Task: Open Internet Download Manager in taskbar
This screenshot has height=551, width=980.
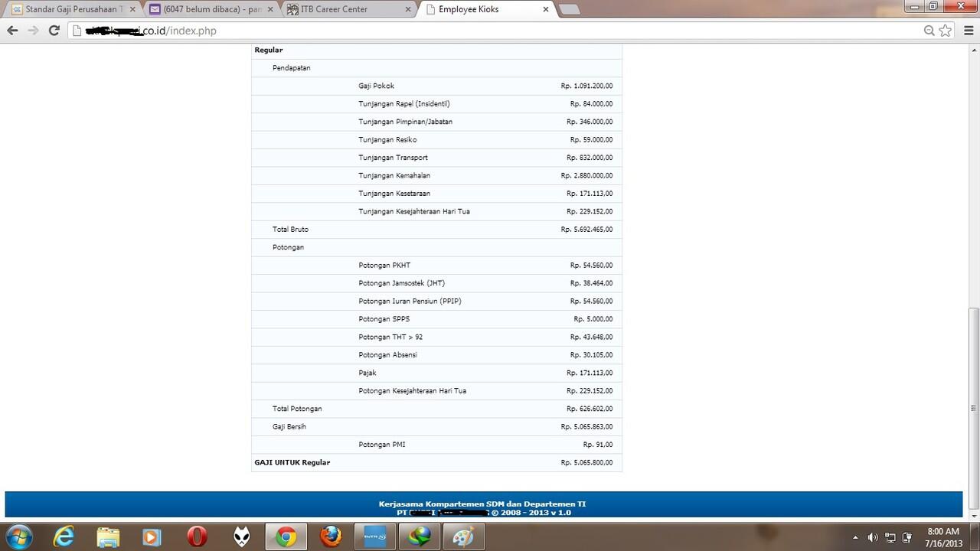Action: pyautogui.click(x=420, y=536)
